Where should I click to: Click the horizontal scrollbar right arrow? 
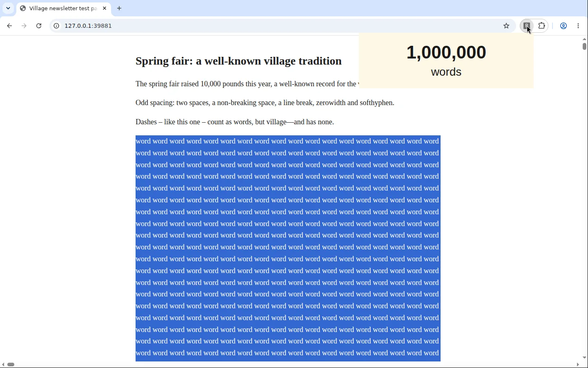point(578,365)
